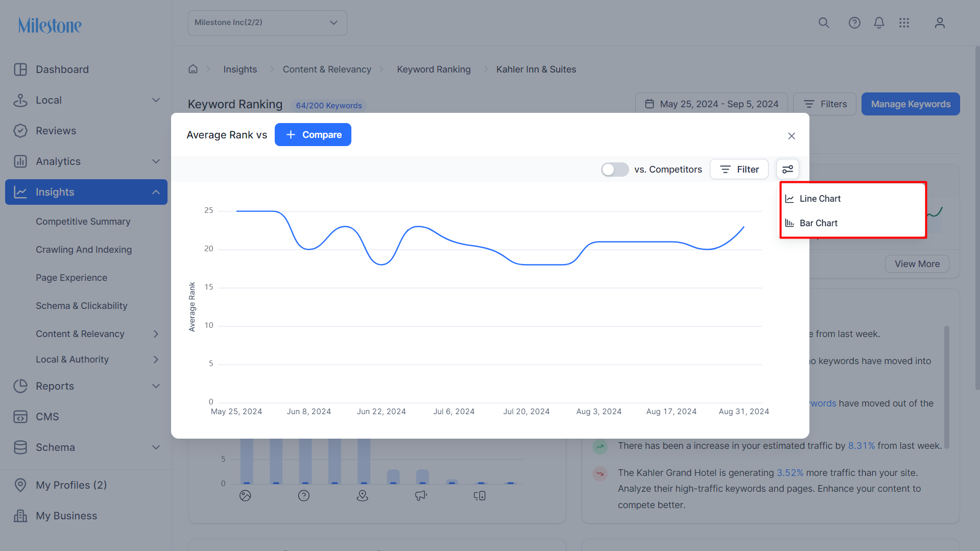Viewport: 980px width, 551px height.
Task: Click the map pin category icon below chart
Action: coord(363,495)
